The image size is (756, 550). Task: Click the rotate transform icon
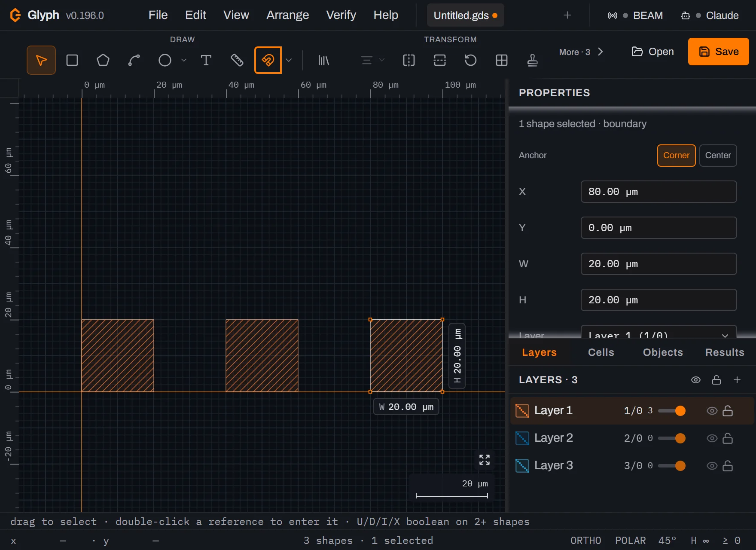471,60
